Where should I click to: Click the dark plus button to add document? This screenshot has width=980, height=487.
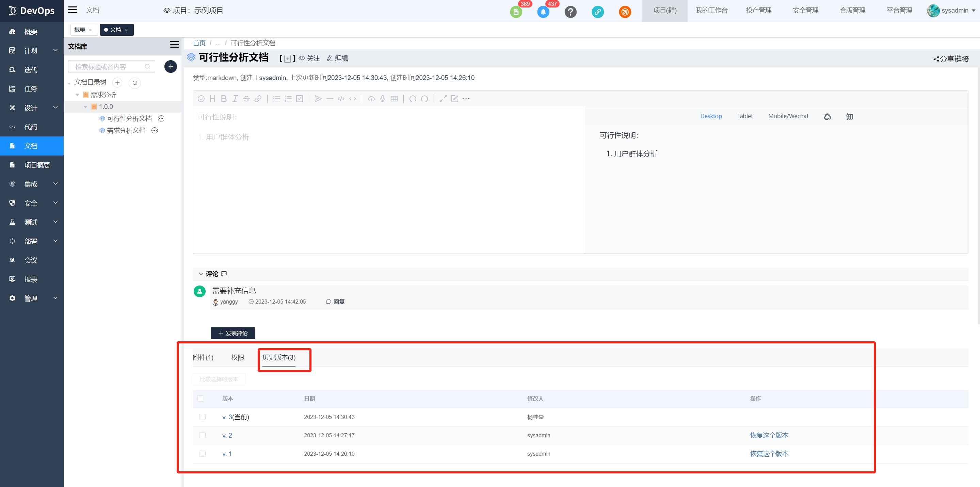(171, 67)
